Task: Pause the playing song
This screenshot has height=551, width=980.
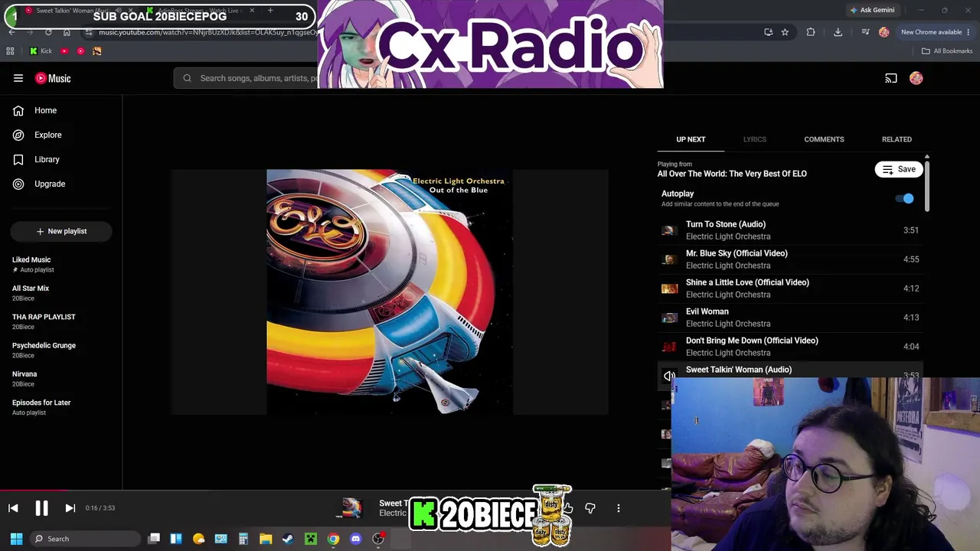Action: pyautogui.click(x=41, y=508)
